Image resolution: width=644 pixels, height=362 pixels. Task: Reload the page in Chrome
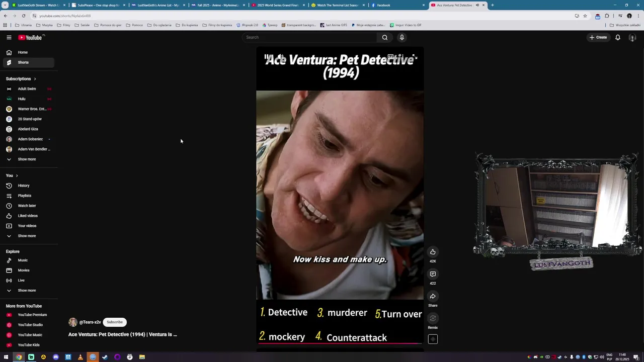point(23,16)
